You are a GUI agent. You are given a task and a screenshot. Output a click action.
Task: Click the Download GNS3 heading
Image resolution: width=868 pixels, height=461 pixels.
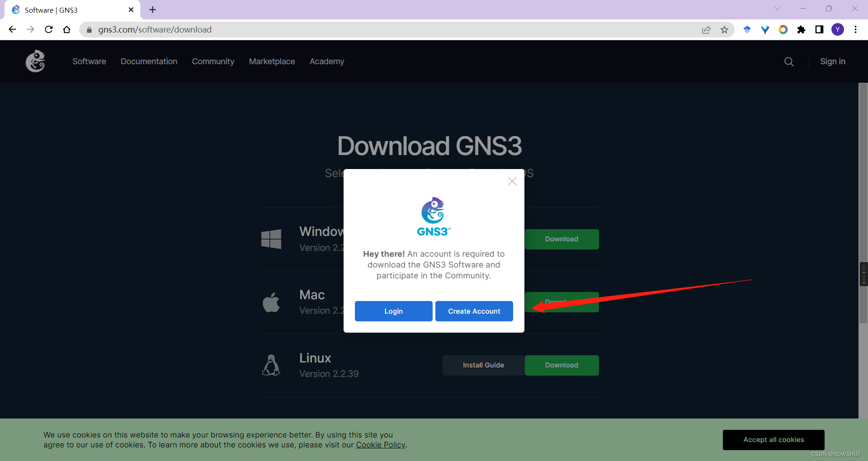point(429,146)
